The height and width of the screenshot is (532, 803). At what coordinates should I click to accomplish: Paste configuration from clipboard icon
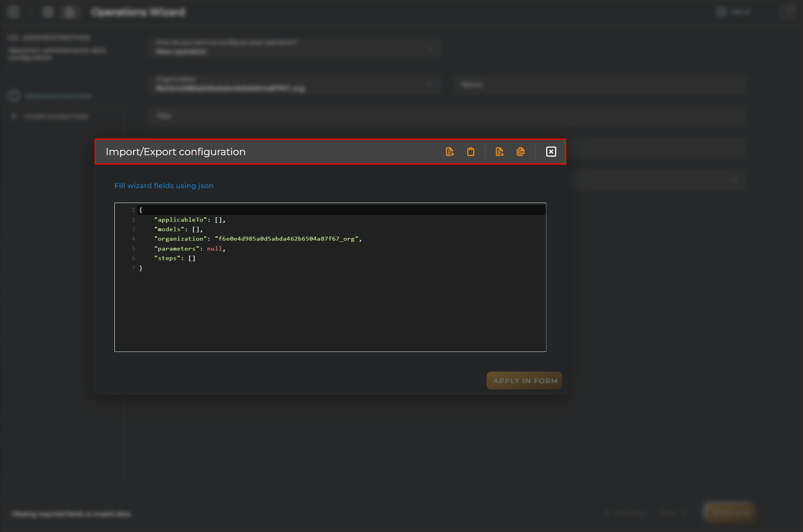tap(470, 152)
